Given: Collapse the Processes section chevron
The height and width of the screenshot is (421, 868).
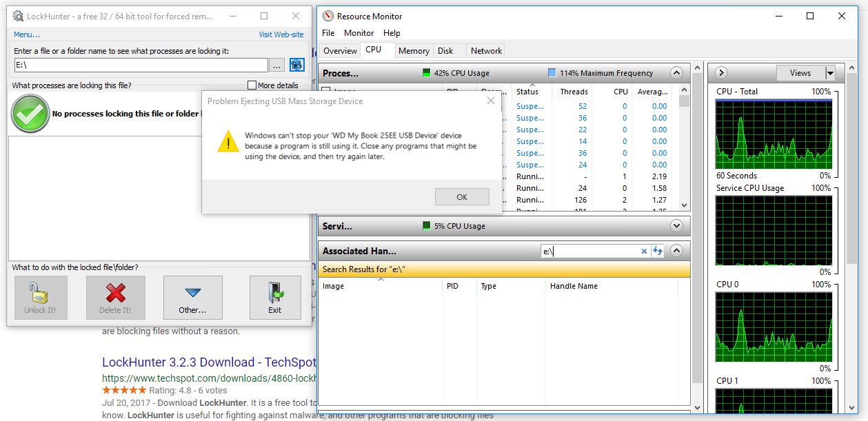Looking at the screenshot, I should point(676,72).
